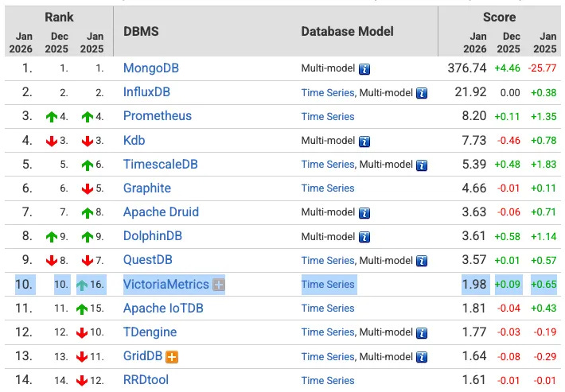565x392 pixels.
Task: Click the Time Series link in Graphite row
Action: tap(327, 188)
